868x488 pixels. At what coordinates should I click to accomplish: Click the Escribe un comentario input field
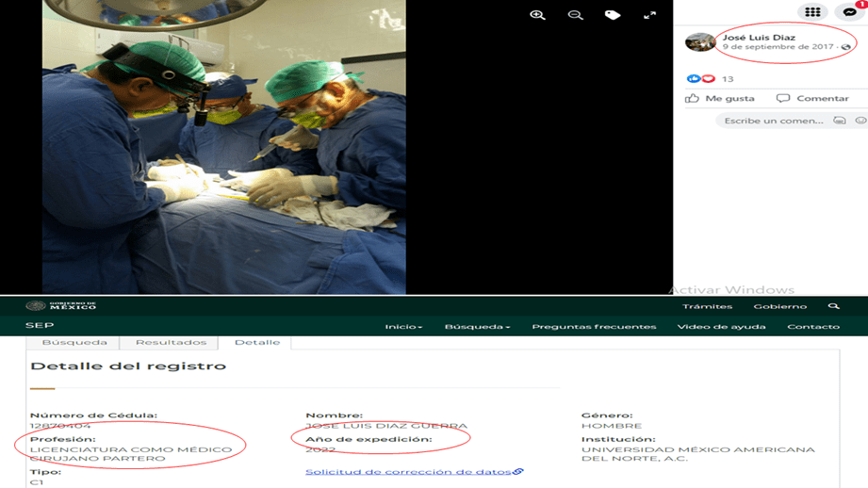pos(773,121)
